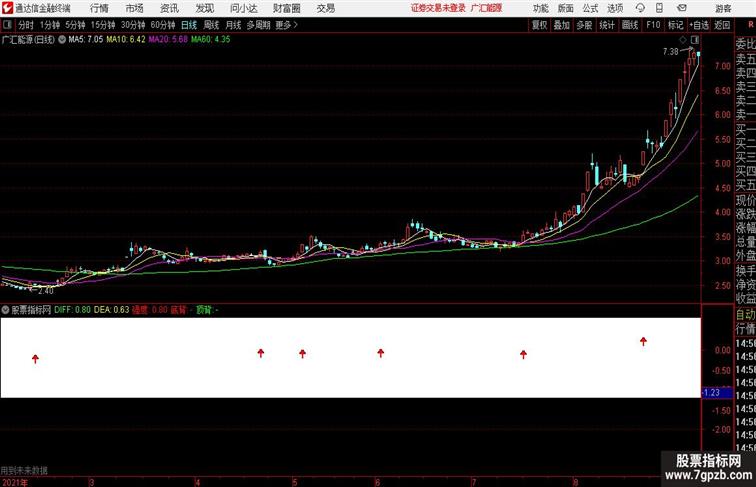Click the 返回 back button
The image size is (756, 487).
(x=722, y=25)
